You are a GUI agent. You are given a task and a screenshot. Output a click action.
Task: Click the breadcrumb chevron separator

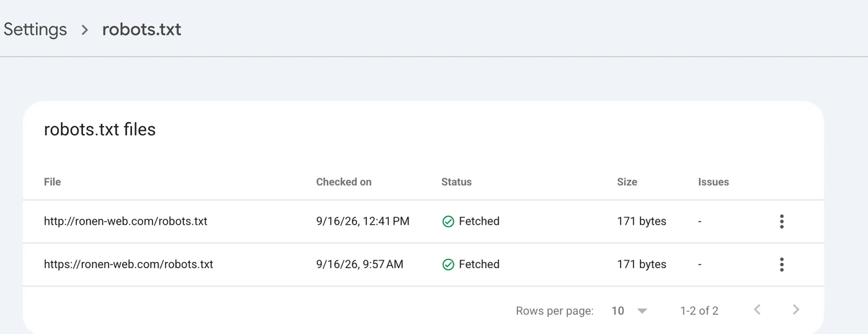coord(85,30)
